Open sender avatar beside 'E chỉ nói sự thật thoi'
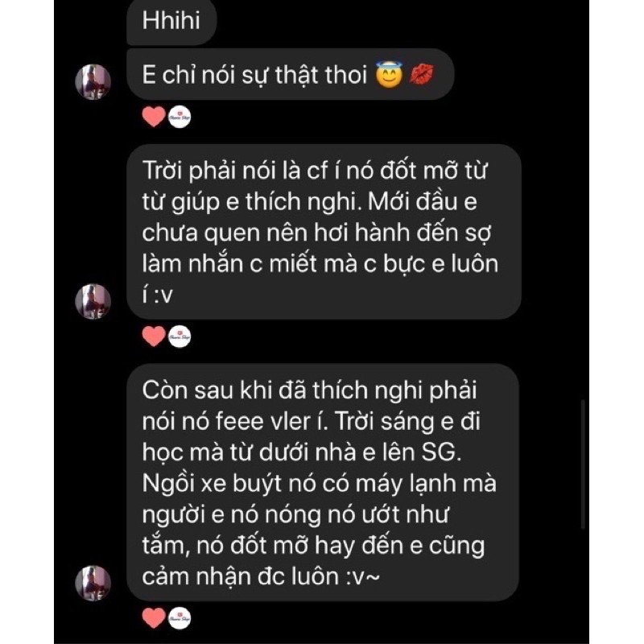This screenshot has height=644, width=644. point(93,82)
